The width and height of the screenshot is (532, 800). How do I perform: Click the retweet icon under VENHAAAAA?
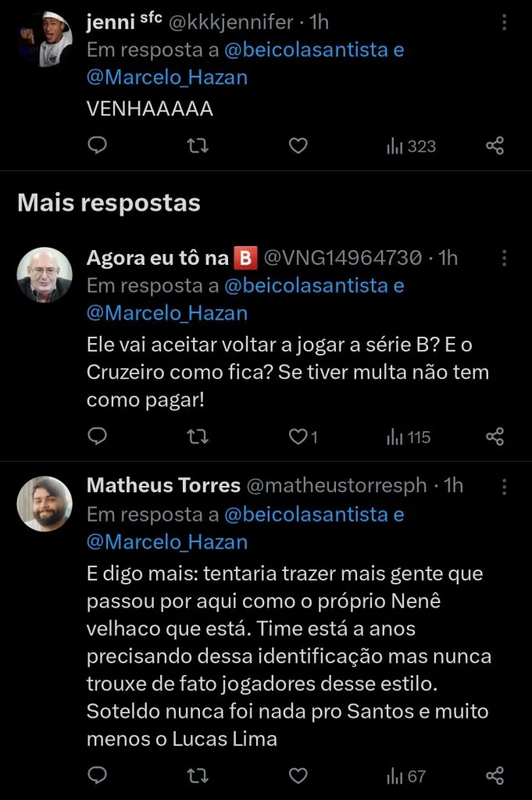tap(197, 145)
